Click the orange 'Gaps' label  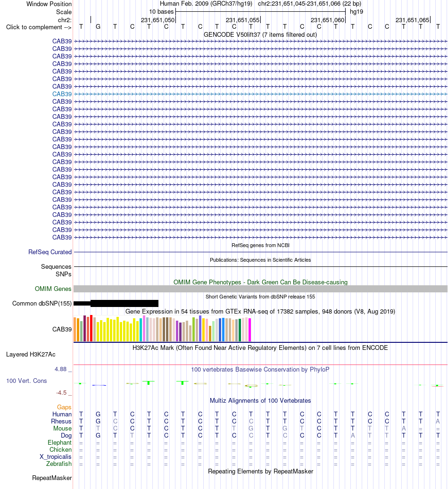pos(64,407)
